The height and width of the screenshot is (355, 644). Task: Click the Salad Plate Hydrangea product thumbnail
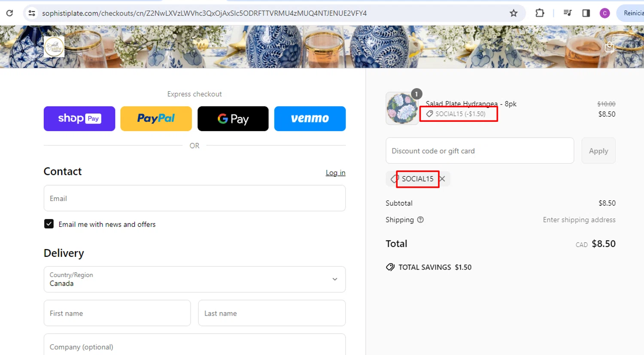tap(402, 108)
